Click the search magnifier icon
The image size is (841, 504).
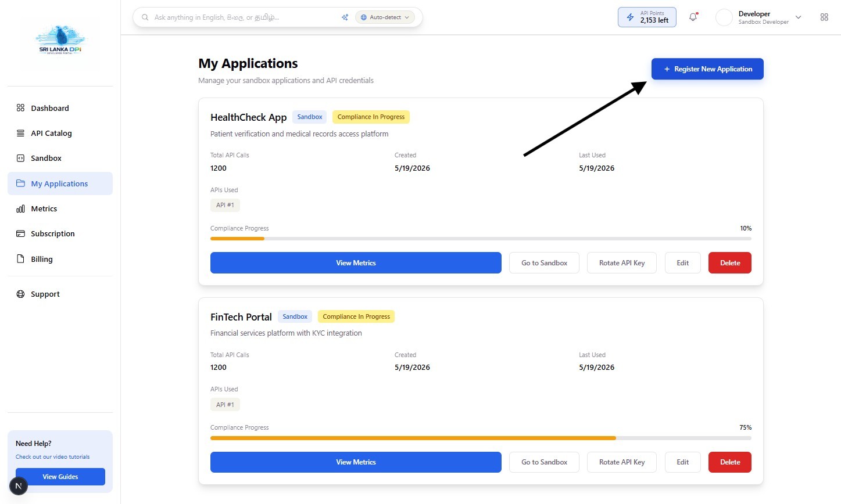145,17
